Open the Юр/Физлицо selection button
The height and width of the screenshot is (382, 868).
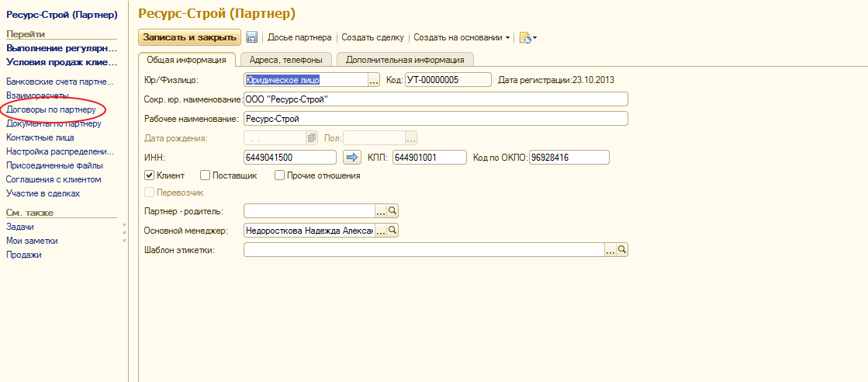coord(373,79)
